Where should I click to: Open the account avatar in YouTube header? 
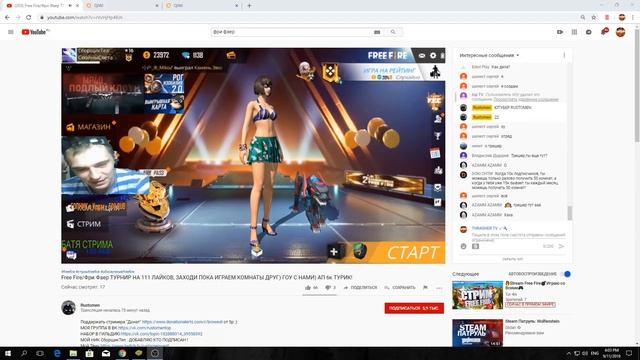(620, 32)
